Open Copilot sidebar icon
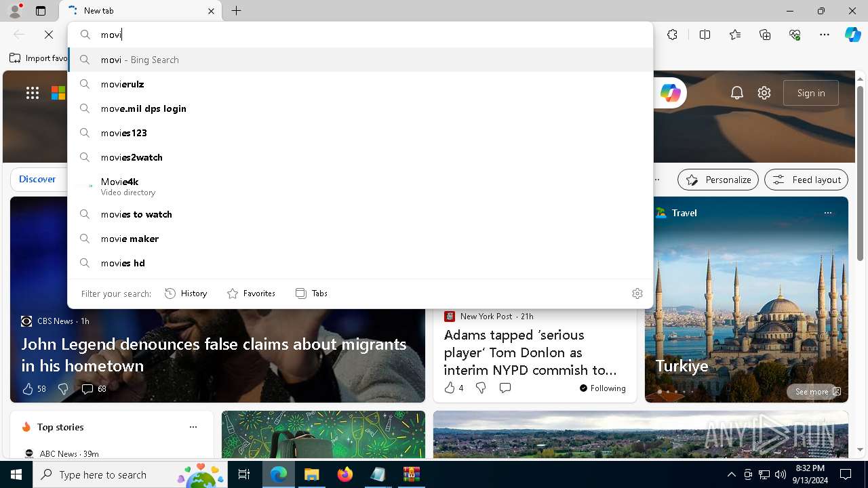The height and width of the screenshot is (488, 868). click(852, 35)
